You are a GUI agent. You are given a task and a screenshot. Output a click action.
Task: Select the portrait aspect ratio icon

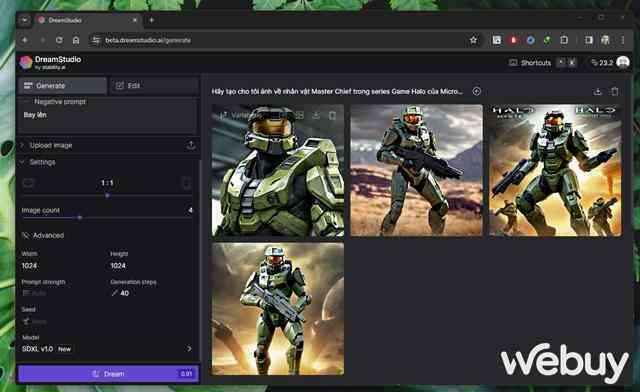(186, 183)
